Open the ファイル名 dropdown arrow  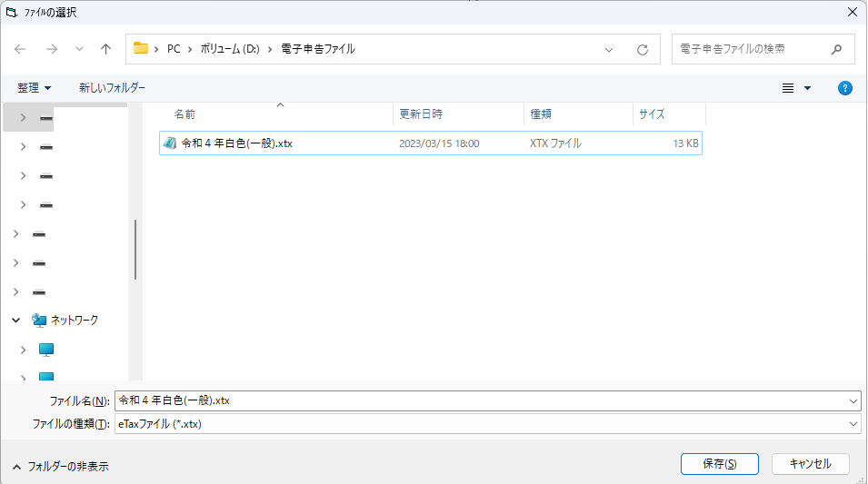853,401
